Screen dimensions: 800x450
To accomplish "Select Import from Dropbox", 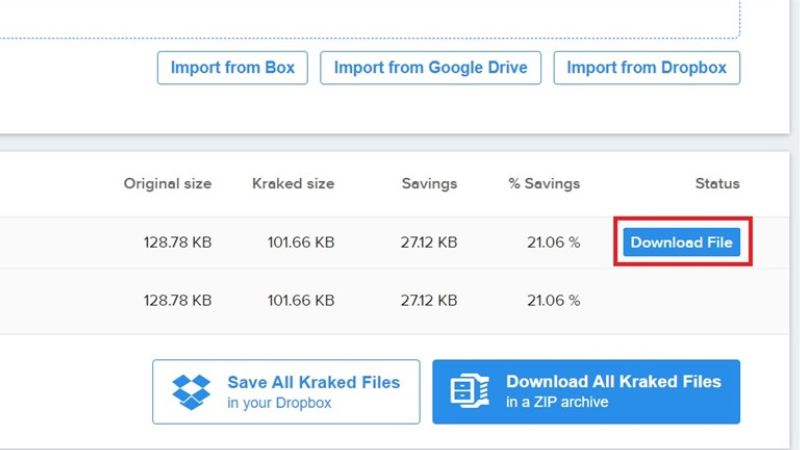I will tap(646, 67).
